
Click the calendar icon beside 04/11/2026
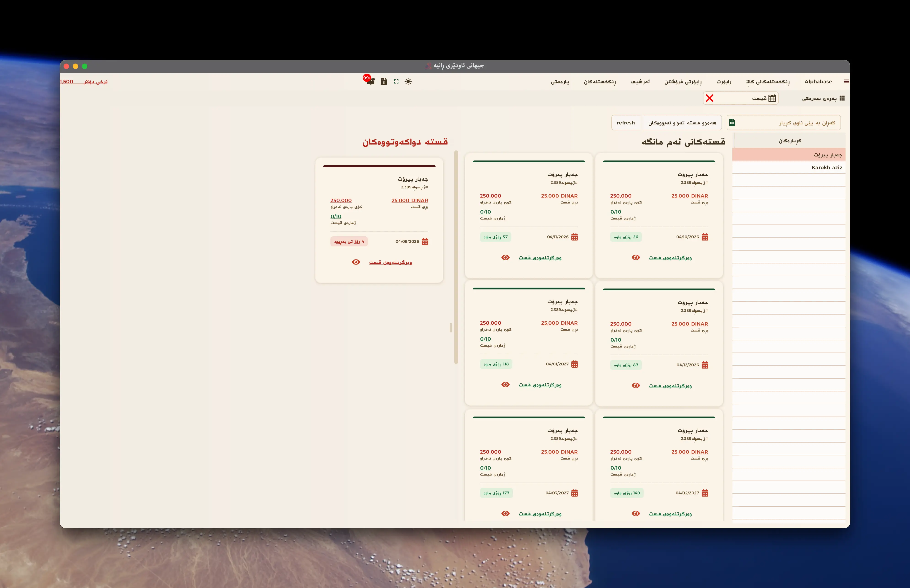(574, 237)
